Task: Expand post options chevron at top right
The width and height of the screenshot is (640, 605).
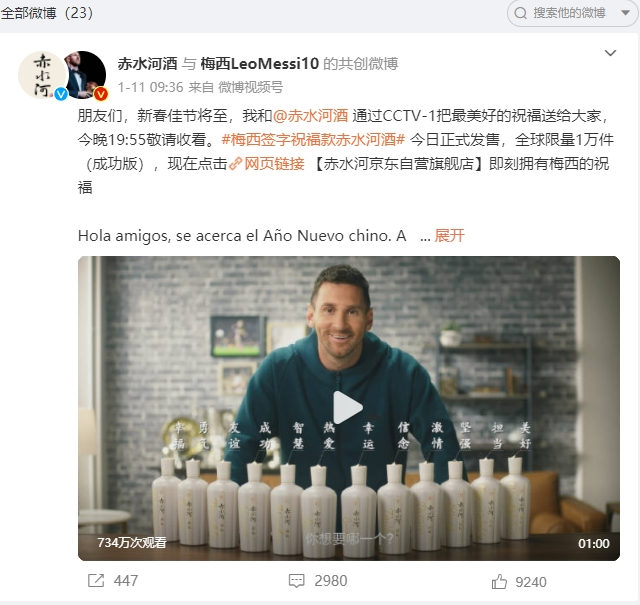Action: (x=610, y=53)
